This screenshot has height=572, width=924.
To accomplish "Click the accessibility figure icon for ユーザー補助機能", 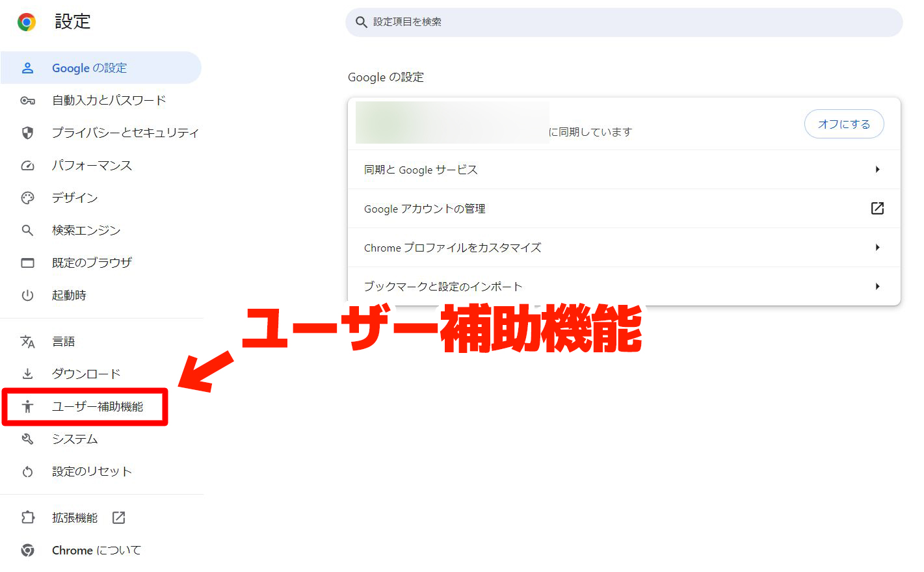I will [x=27, y=406].
